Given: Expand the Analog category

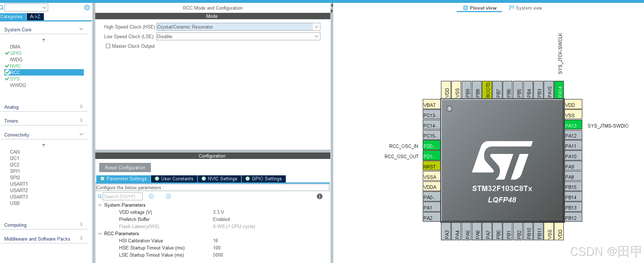Looking at the screenshot, I should [81, 107].
